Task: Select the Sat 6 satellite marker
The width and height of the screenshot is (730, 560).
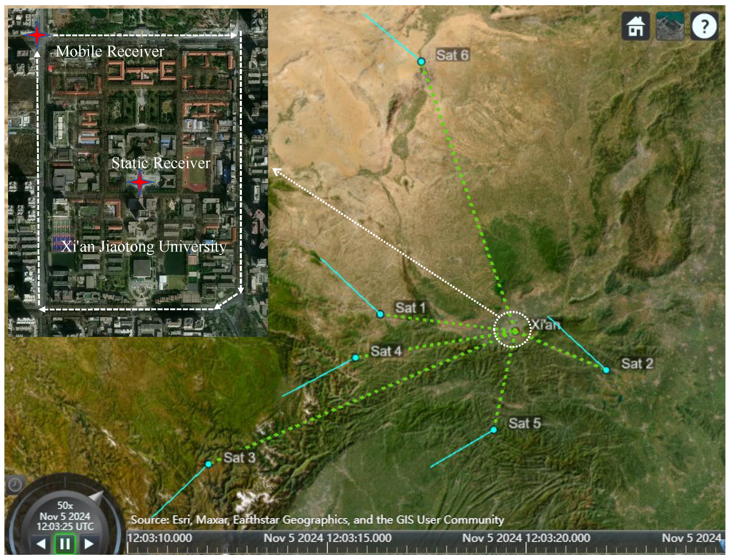Action: pyautogui.click(x=421, y=62)
